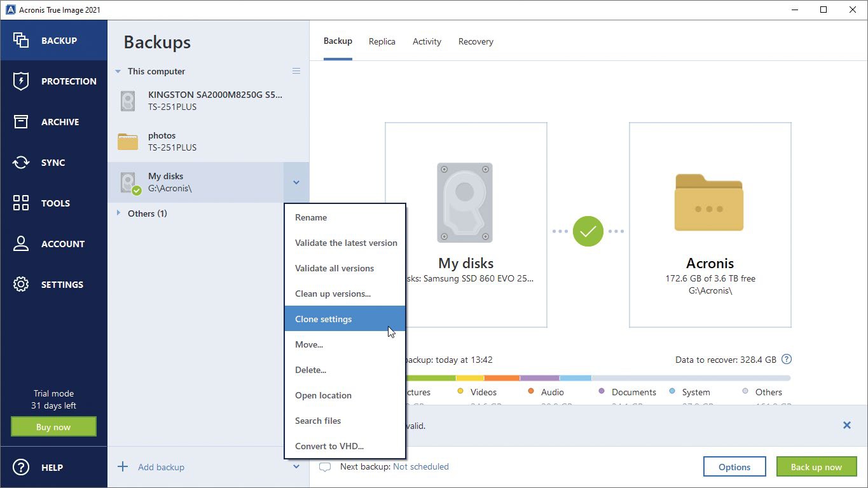
Task: Click the Data to recover: 328.4 GB text
Action: coord(726,360)
